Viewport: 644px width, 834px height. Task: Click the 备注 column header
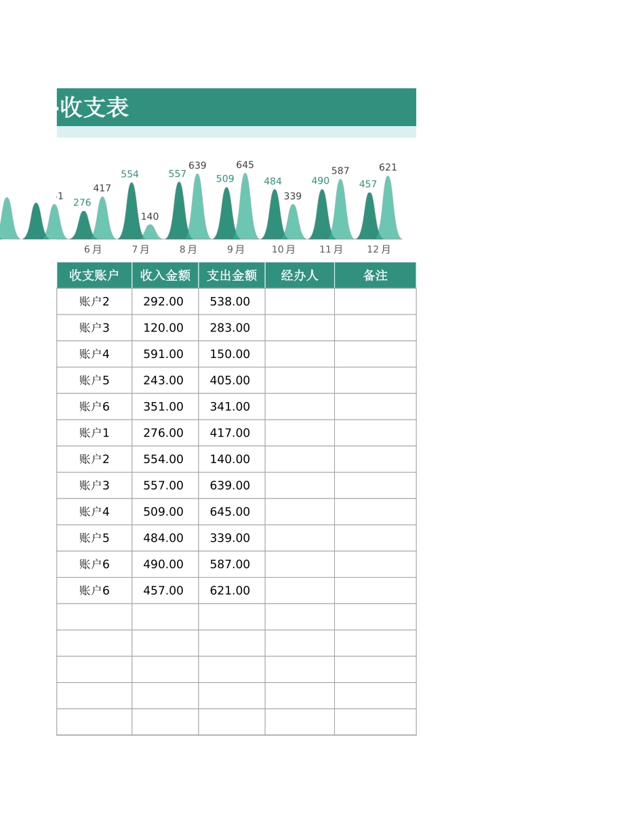(375, 275)
